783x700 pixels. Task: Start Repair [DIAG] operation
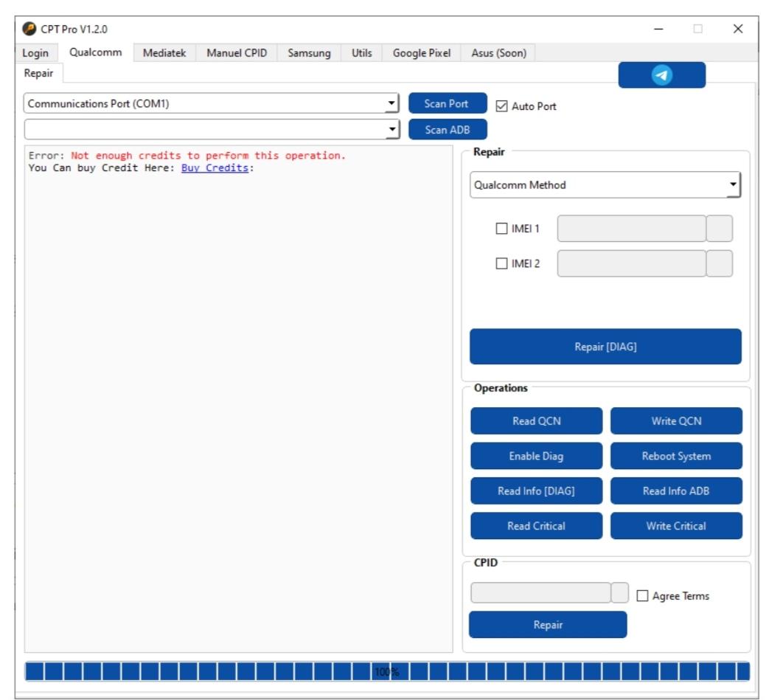point(605,346)
